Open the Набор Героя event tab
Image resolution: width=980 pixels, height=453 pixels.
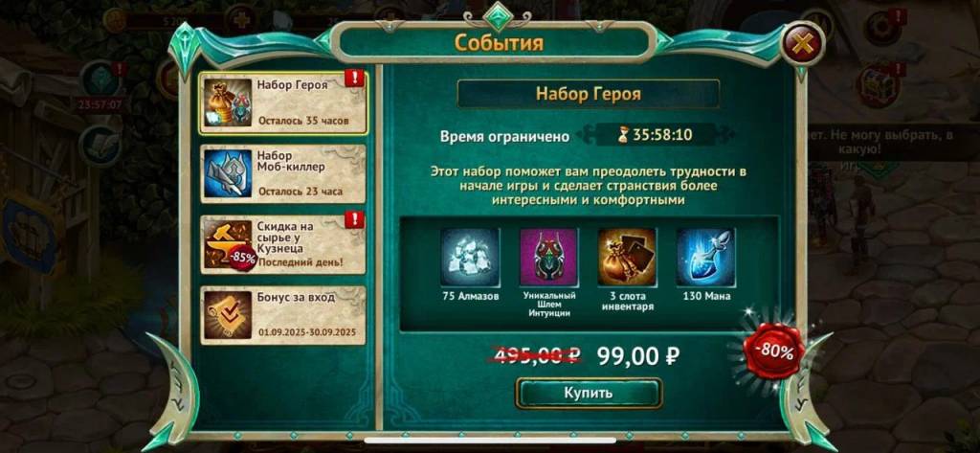pos(283,102)
